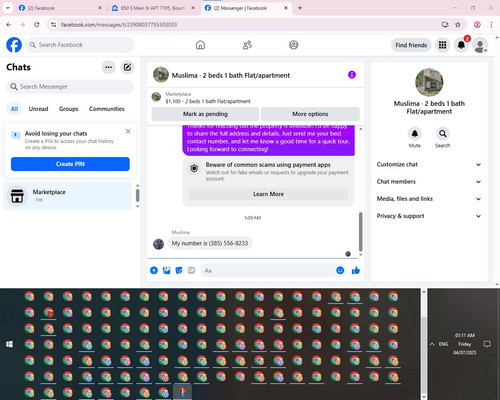Viewport: 500px width, 400px height.
Task: Click the browser reload icon
Action: click(x=37, y=25)
